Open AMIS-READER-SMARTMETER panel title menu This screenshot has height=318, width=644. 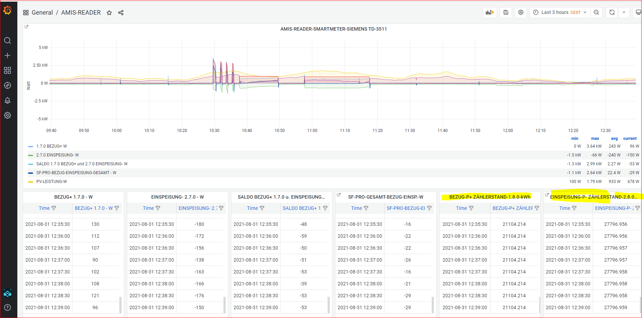pos(333,29)
